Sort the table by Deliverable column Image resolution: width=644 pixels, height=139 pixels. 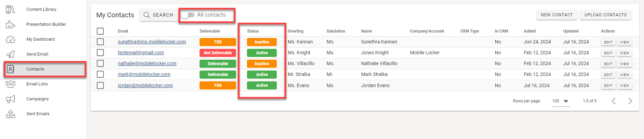point(210,31)
